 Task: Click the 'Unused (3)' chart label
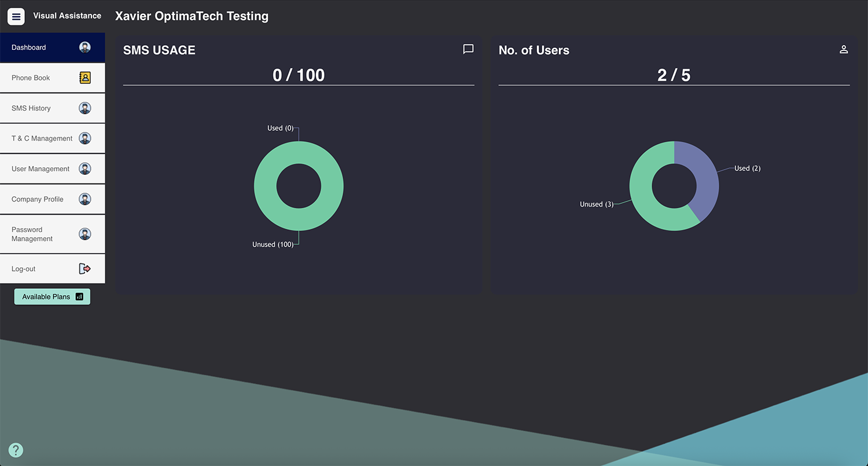point(597,204)
